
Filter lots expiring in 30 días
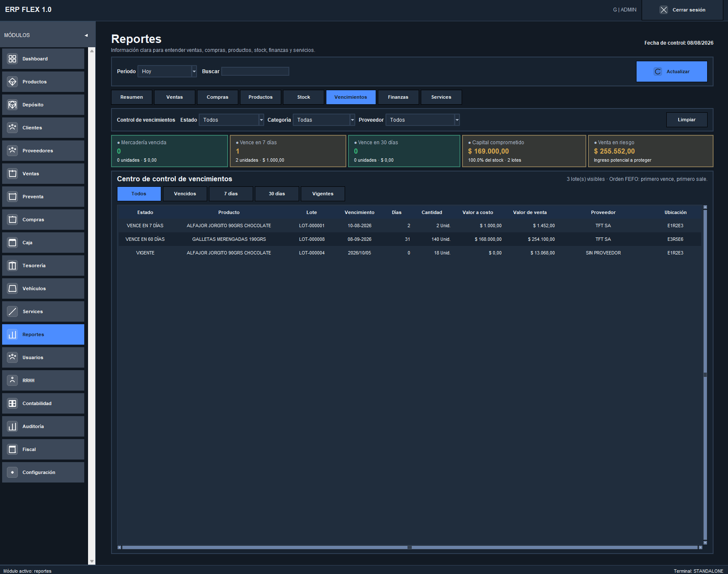click(x=277, y=194)
